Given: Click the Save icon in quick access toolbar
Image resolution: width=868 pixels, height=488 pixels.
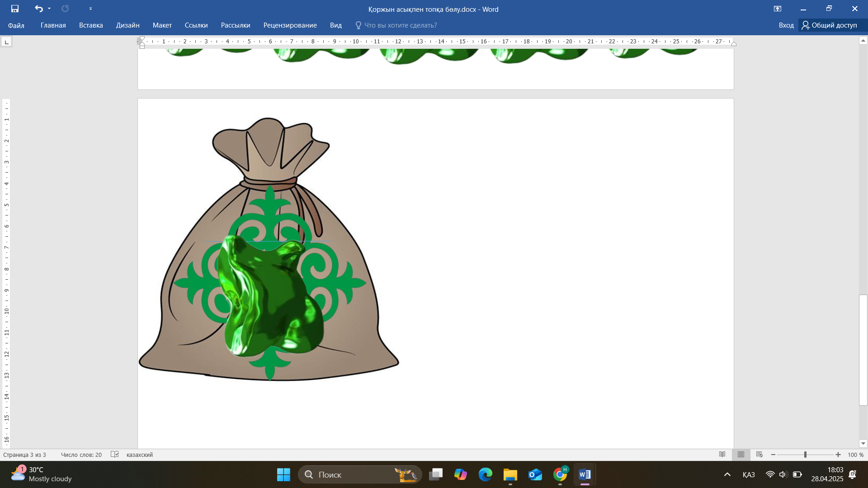Looking at the screenshot, I should (x=15, y=9).
